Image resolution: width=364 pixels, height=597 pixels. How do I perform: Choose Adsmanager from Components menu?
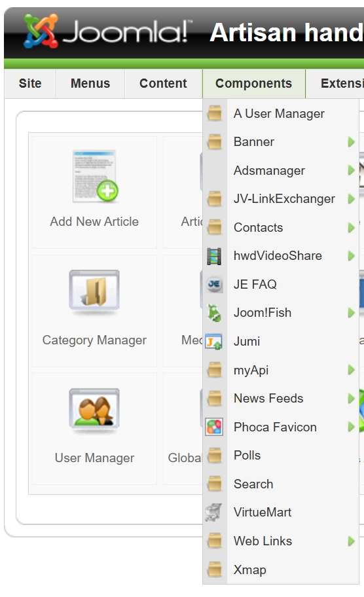point(281,170)
